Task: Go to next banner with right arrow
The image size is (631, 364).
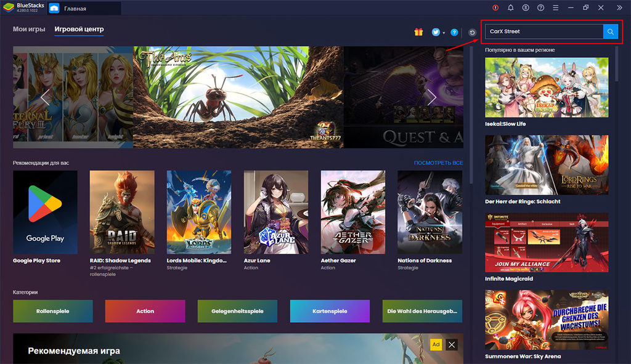Action: (432, 97)
